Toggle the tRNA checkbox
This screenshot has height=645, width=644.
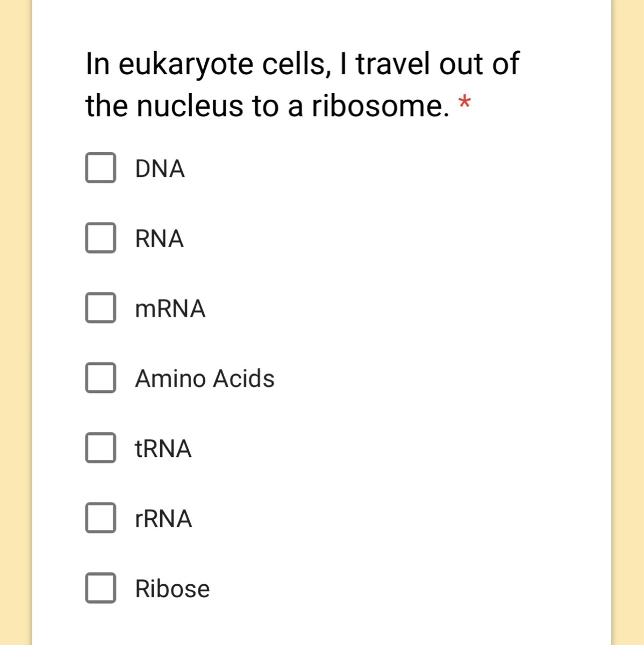click(x=101, y=448)
